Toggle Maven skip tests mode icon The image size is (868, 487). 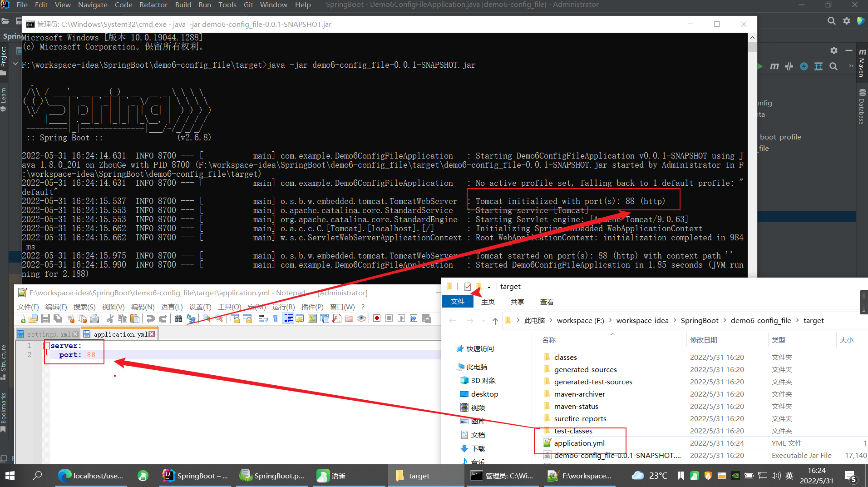point(804,66)
